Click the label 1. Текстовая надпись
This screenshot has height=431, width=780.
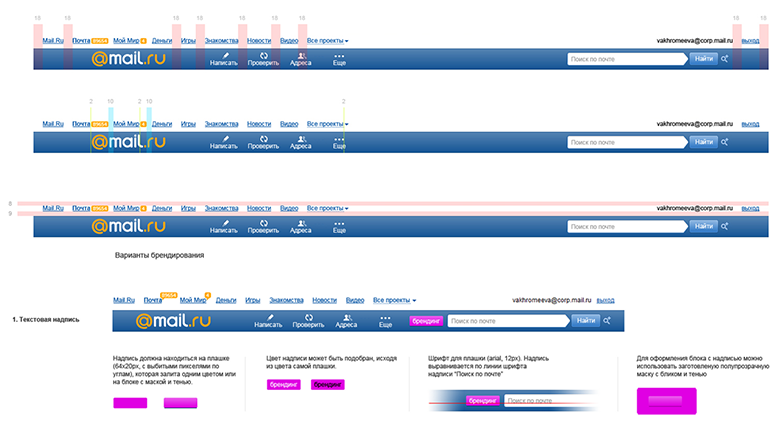pyautogui.click(x=46, y=320)
